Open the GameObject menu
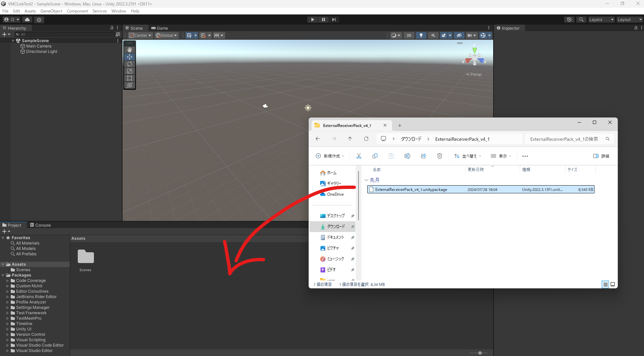 click(51, 11)
